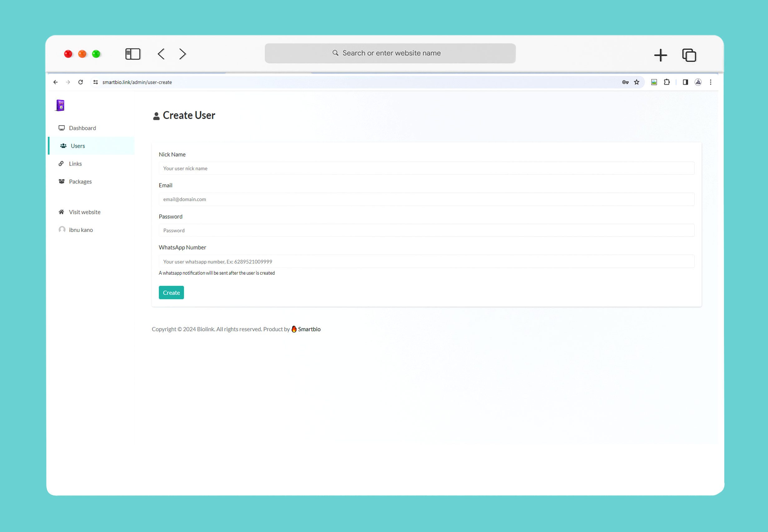The width and height of the screenshot is (768, 532).
Task: Open the Links menu item
Action: 75,164
